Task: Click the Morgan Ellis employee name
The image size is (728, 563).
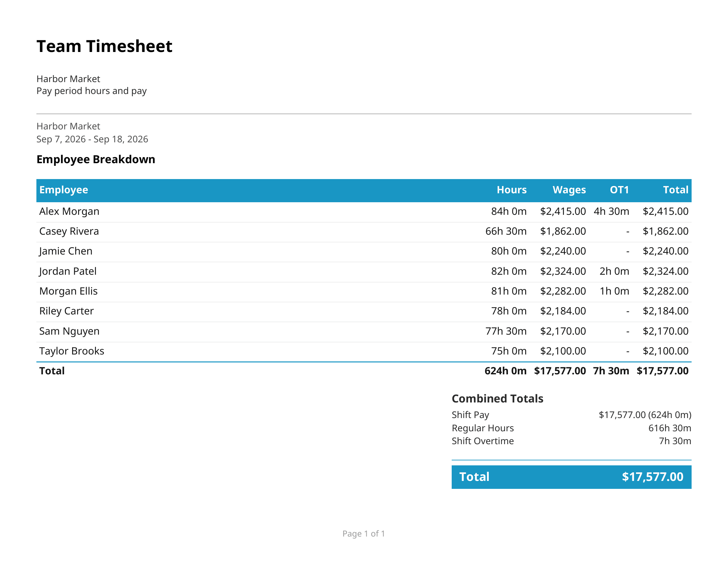Action: click(x=68, y=291)
